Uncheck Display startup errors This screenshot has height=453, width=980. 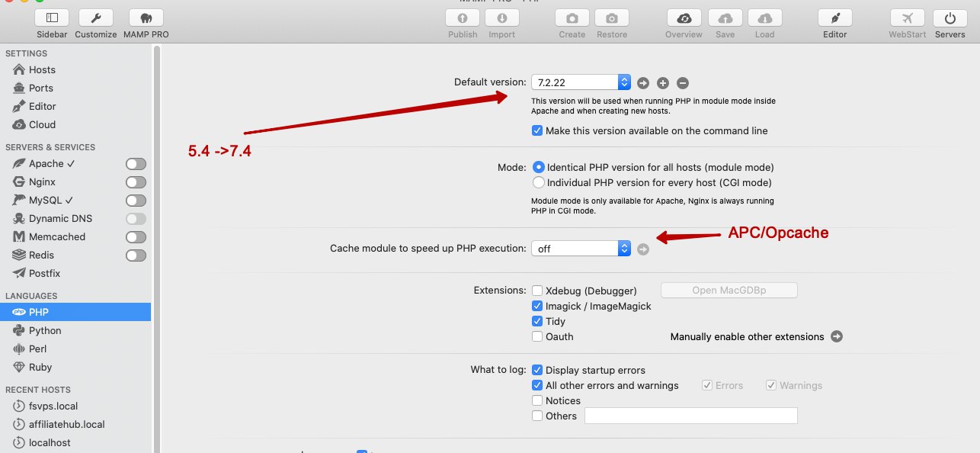pyautogui.click(x=537, y=370)
